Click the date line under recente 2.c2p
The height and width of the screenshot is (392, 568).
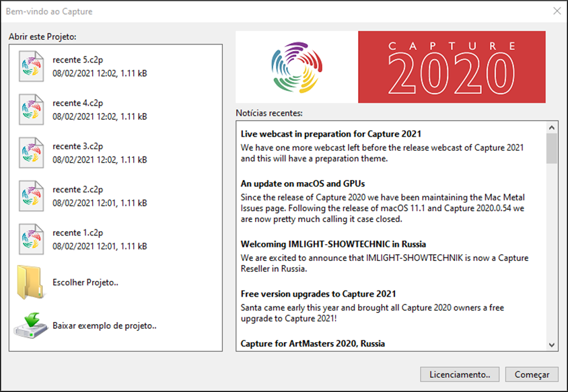click(100, 203)
